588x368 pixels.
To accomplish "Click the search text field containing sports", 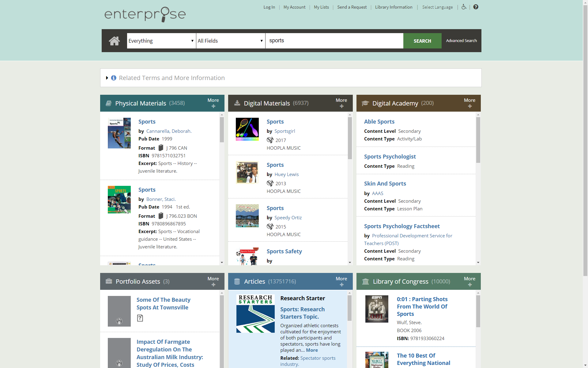I will (334, 41).
